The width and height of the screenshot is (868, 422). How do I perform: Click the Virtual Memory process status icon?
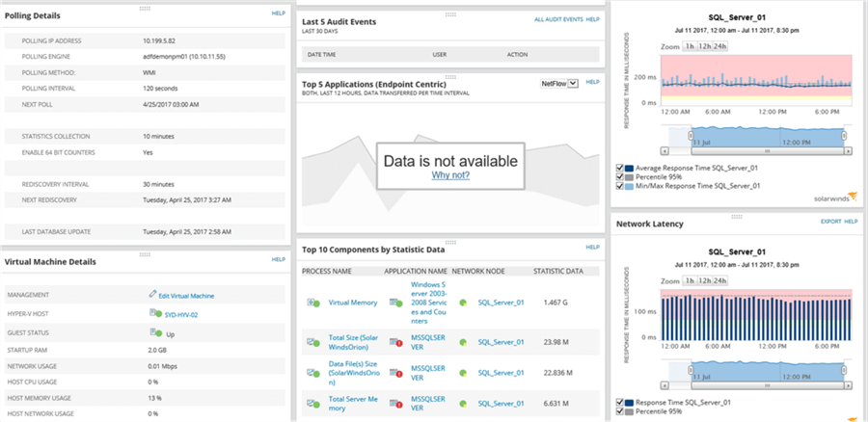click(313, 303)
